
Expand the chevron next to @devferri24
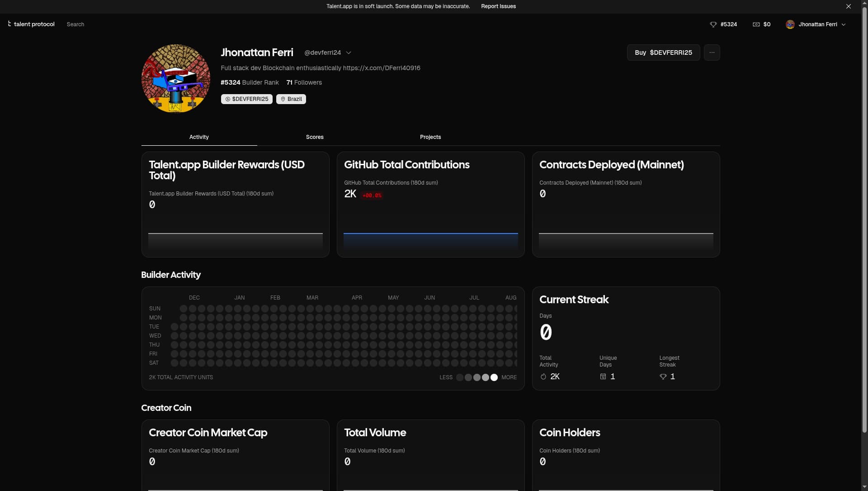tap(349, 52)
